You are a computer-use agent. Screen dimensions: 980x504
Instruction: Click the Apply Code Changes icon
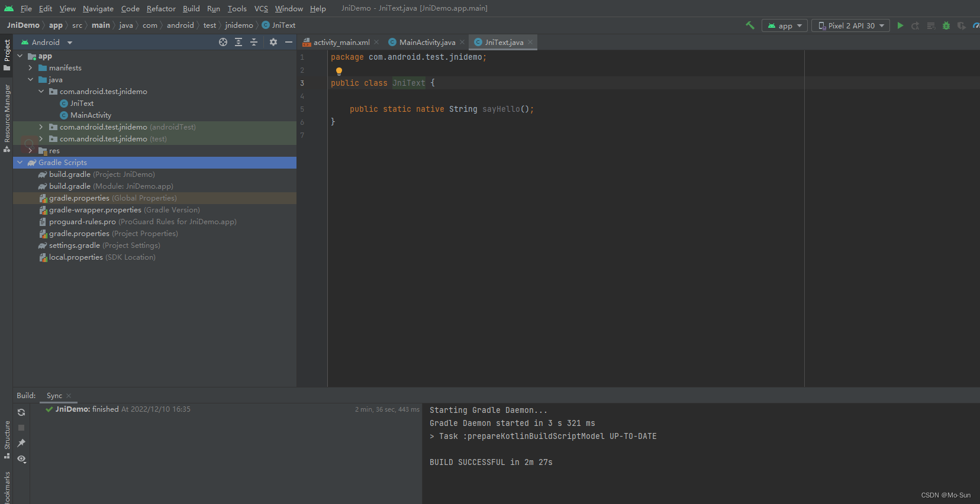pos(931,25)
